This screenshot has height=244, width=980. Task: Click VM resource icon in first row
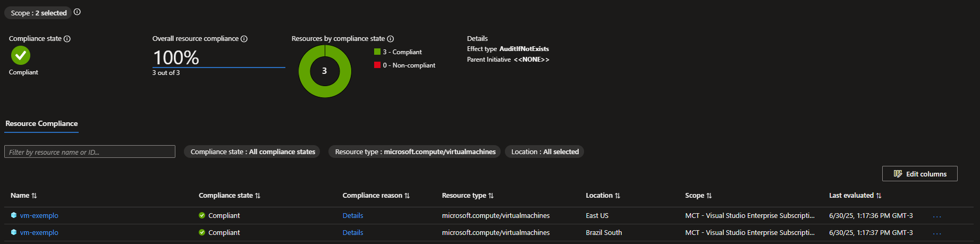pyautogui.click(x=14, y=215)
